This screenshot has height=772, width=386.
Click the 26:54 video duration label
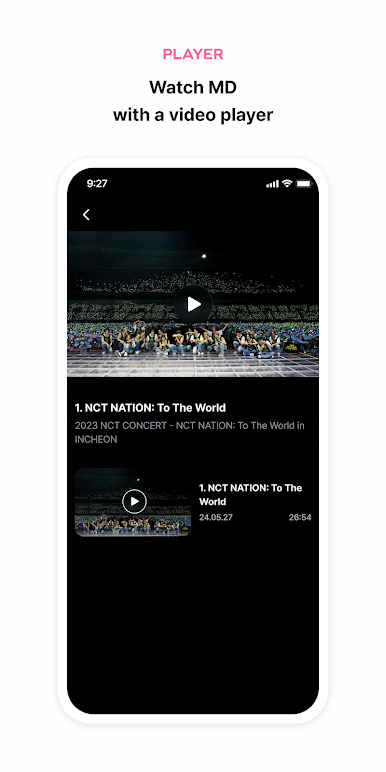click(x=300, y=517)
